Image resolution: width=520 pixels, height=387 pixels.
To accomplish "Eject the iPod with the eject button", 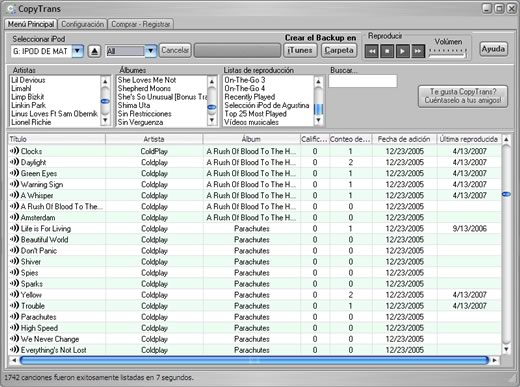I will [x=95, y=51].
